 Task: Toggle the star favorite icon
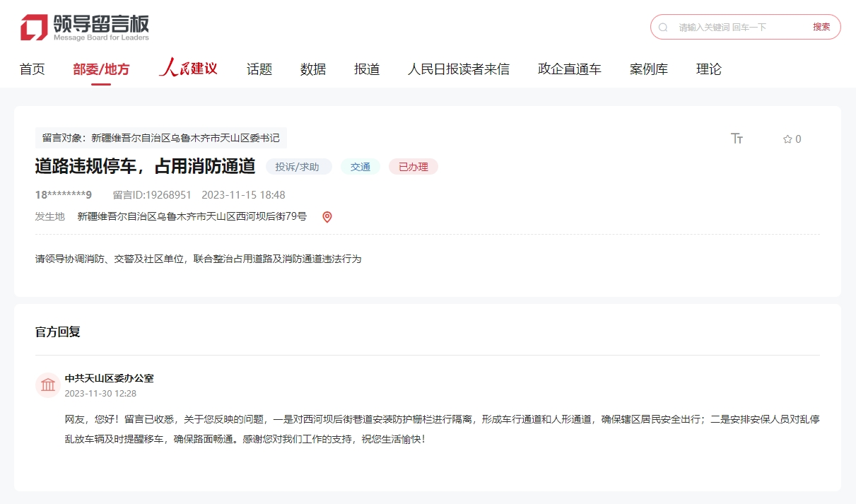click(x=787, y=139)
